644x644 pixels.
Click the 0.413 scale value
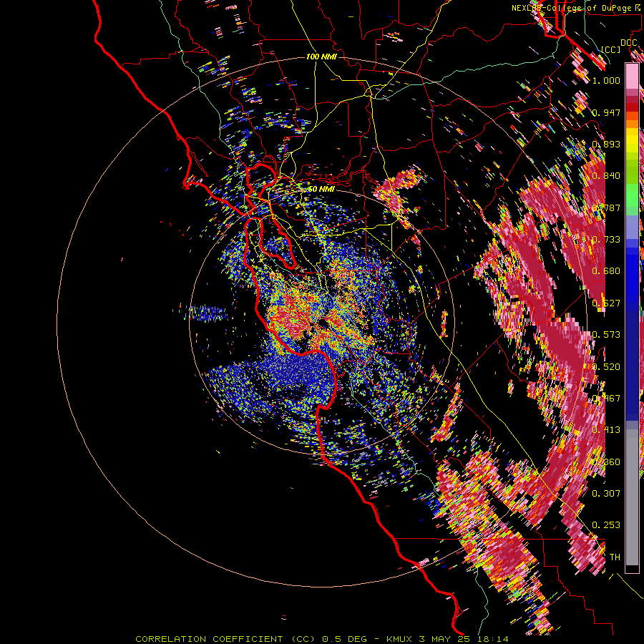(x=606, y=430)
